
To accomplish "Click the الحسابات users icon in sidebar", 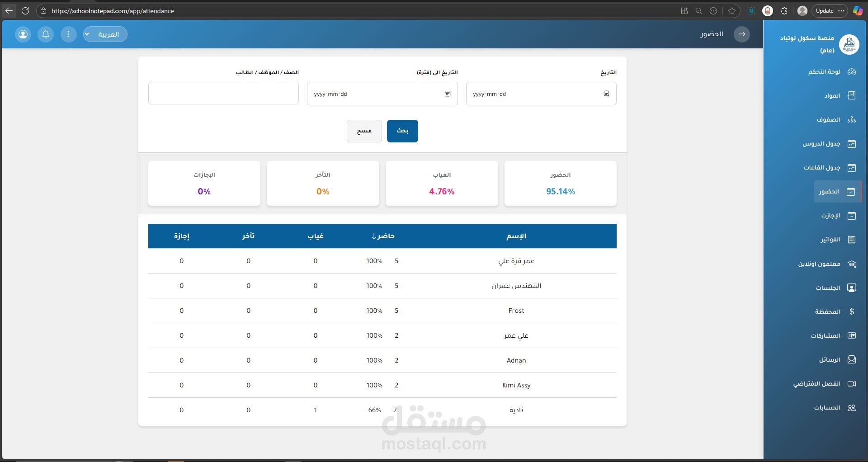I will (852, 408).
